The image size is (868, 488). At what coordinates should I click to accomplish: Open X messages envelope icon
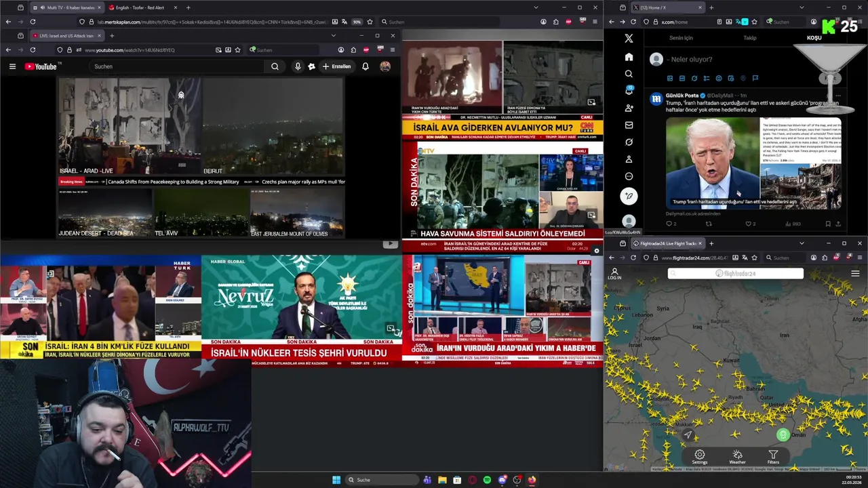tap(629, 125)
